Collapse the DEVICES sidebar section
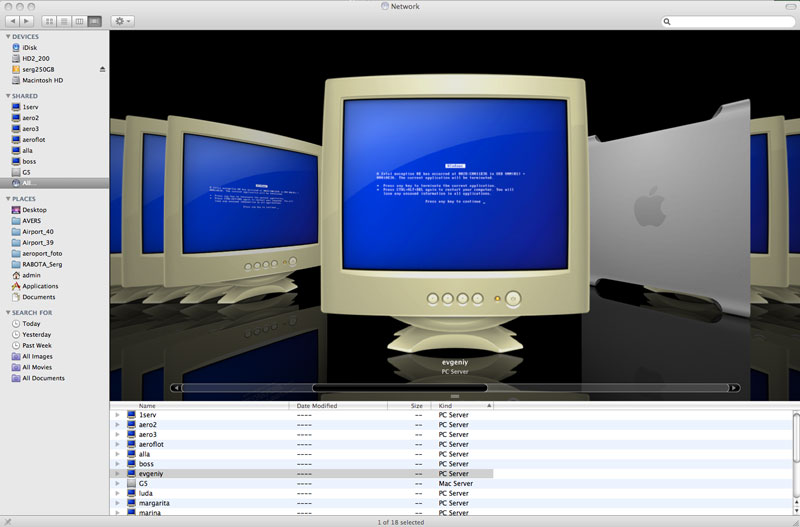Viewport: 800px width, 527px height. 8,37
